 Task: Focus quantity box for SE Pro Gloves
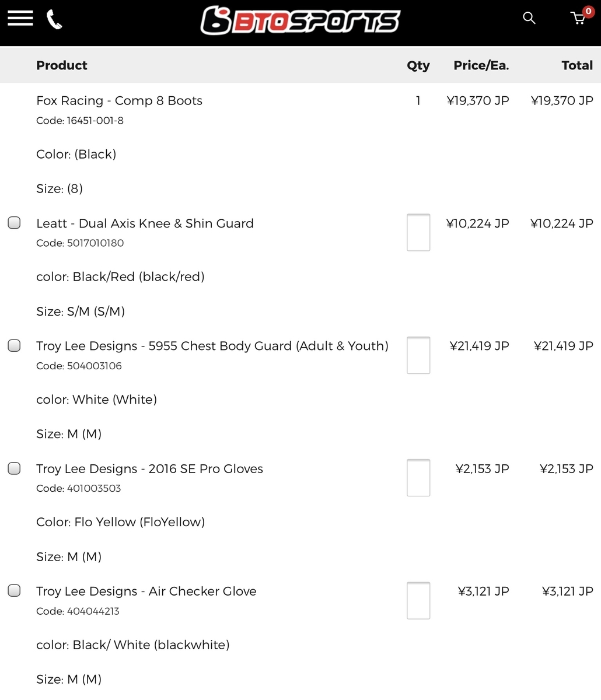[418, 478]
